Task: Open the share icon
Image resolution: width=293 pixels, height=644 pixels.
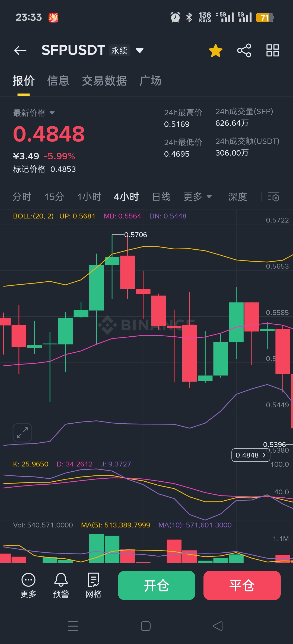Action: [244, 50]
